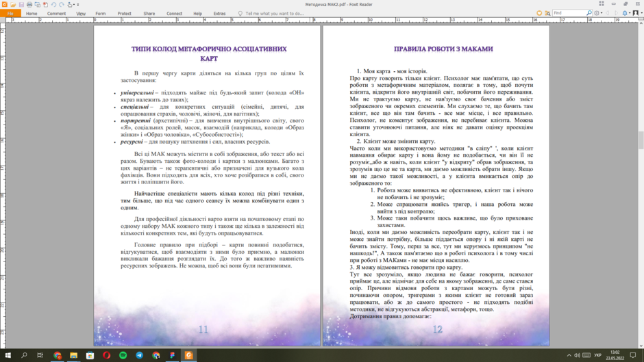Click the page number 11
The width and height of the screenshot is (644, 362).
pos(203,329)
